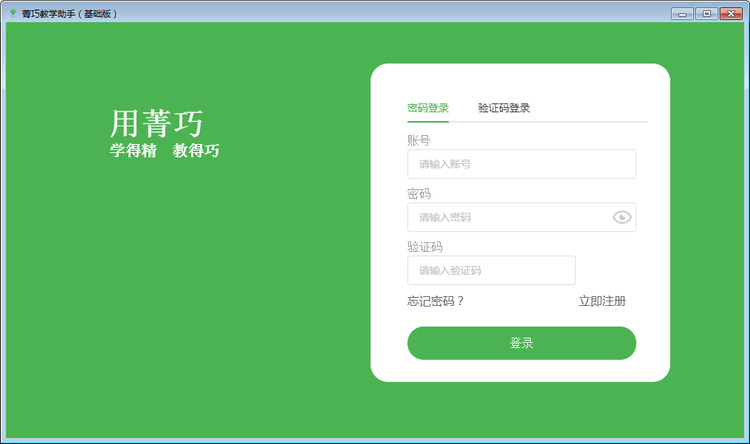Click the 请输入密码 password field
750x444 pixels.
click(521, 217)
